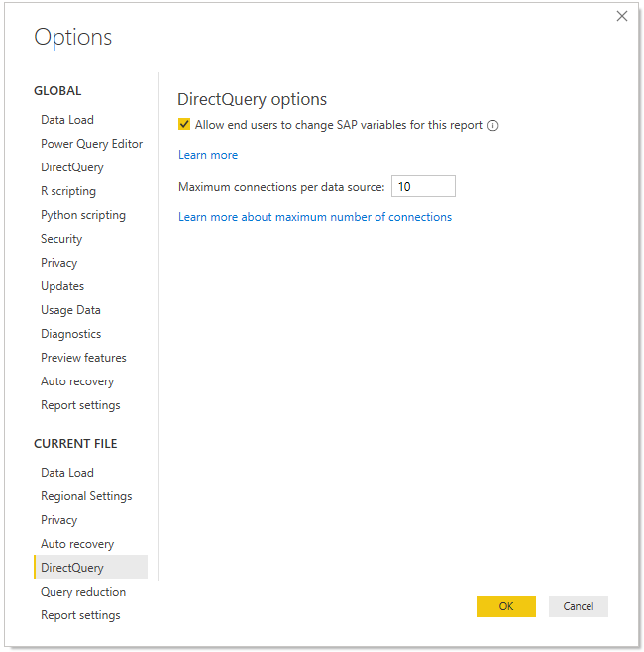Go to Python scripting settings
The image size is (644, 652).
coord(83,215)
